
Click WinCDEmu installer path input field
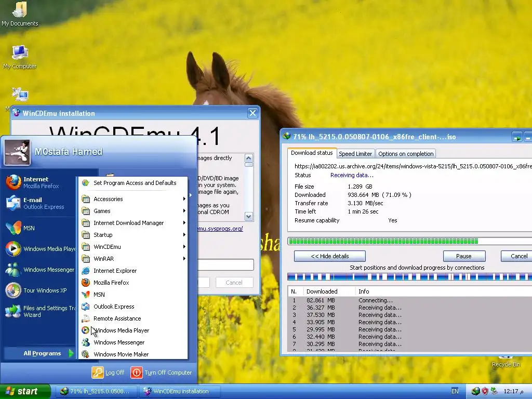pos(225,264)
